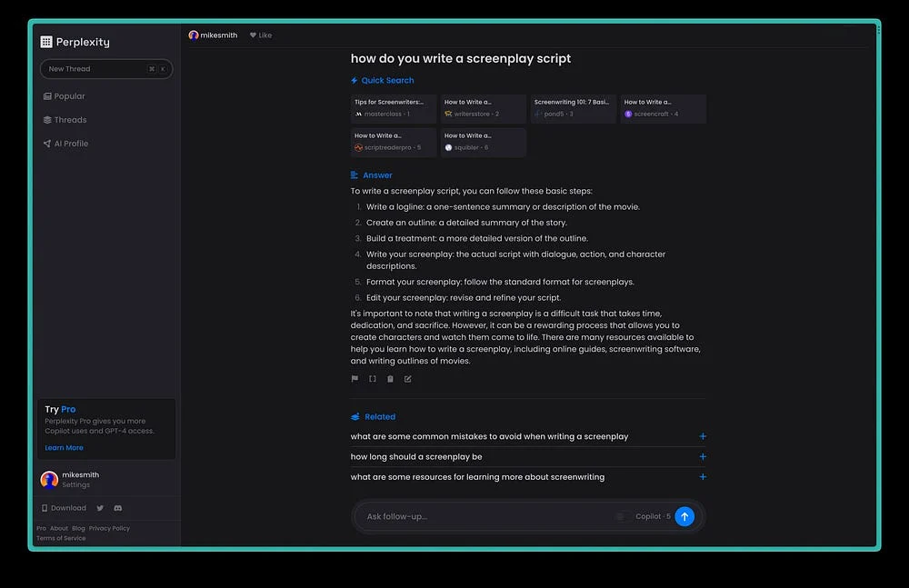
Task: Open the scriptreaderpro source card
Action: pyautogui.click(x=393, y=142)
